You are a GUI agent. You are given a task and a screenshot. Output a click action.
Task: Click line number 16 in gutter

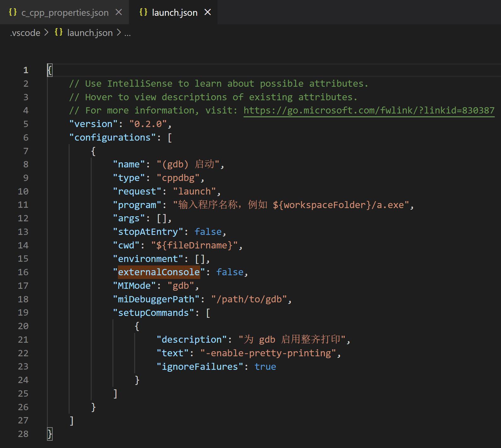tap(23, 272)
